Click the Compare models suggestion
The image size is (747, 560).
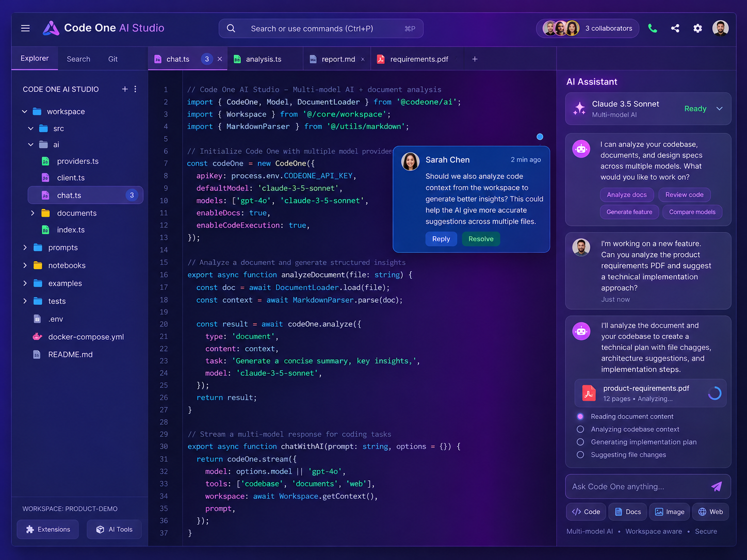[692, 212]
